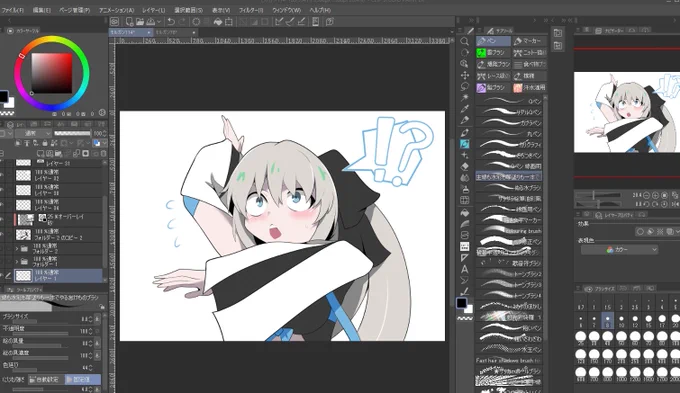The image size is (680, 393).
Task: Expand フォルダー 2 layer folder
Action: 17,249
